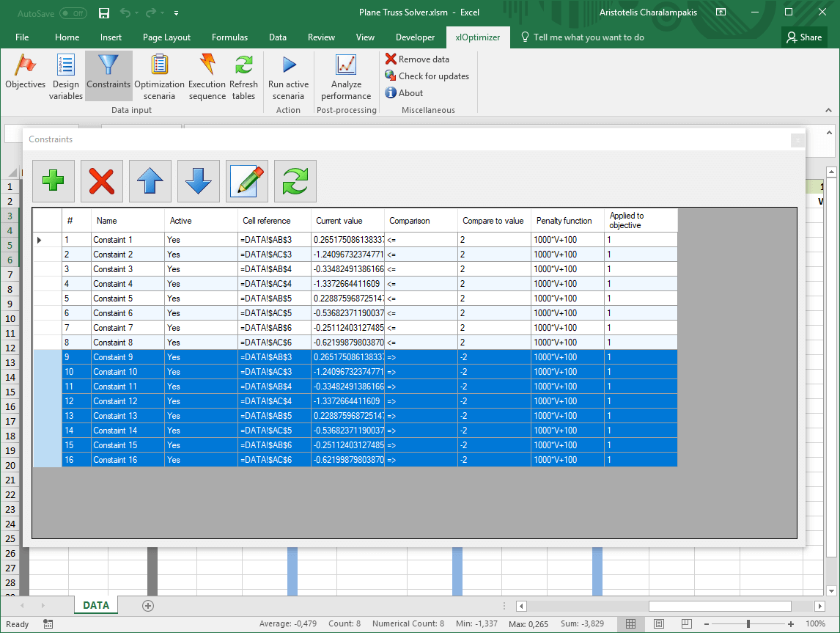
Task: Open the Developer ribbon tab
Action: (415, 37)
